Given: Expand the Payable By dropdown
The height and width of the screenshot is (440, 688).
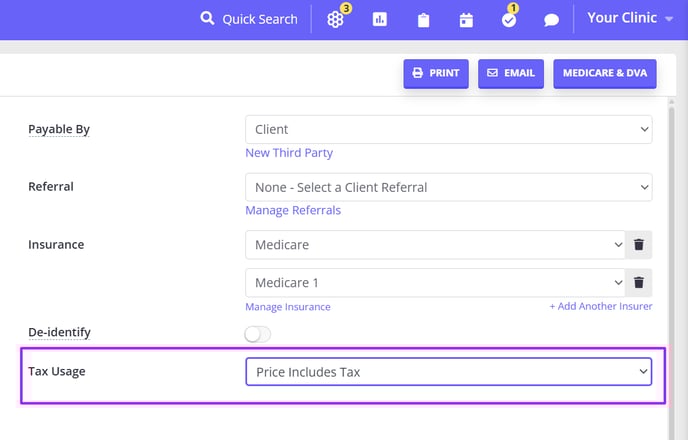Looking at the screenshot, I should point(448,129).
